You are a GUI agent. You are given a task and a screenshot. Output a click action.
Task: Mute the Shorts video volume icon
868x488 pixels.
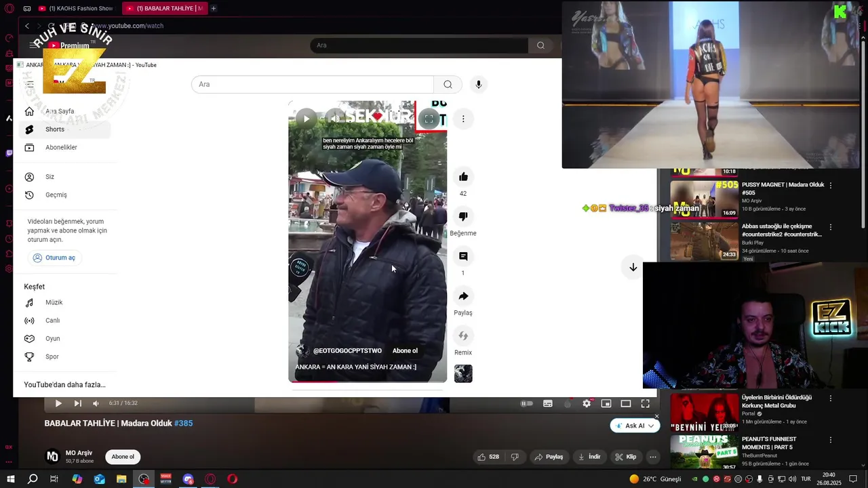(335, 119)
